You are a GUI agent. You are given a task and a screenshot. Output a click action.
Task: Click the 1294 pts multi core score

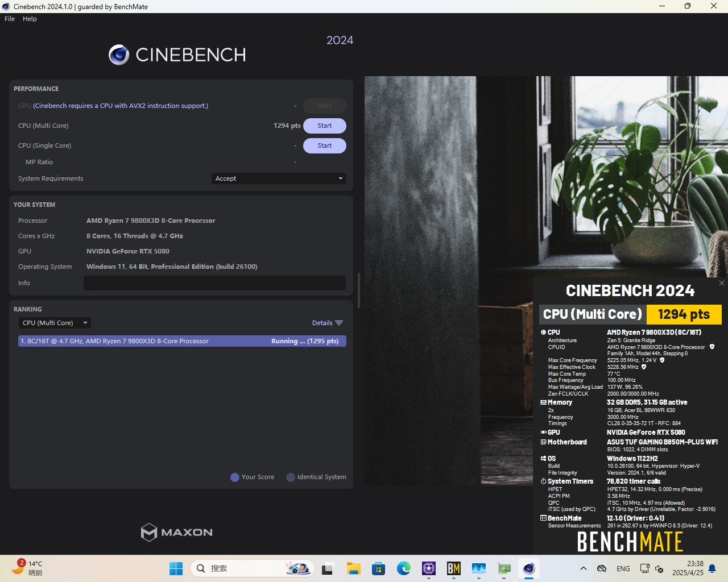(287, 126)
